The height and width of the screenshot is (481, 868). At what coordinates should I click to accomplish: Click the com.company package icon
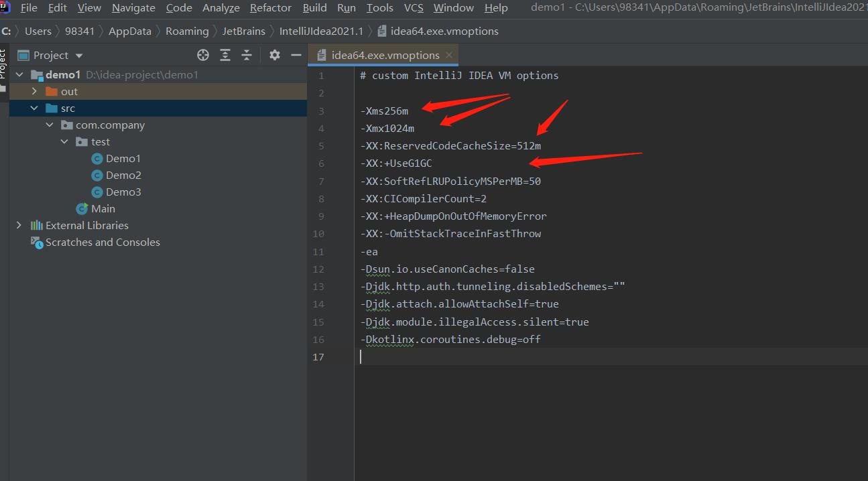point(66,125)
